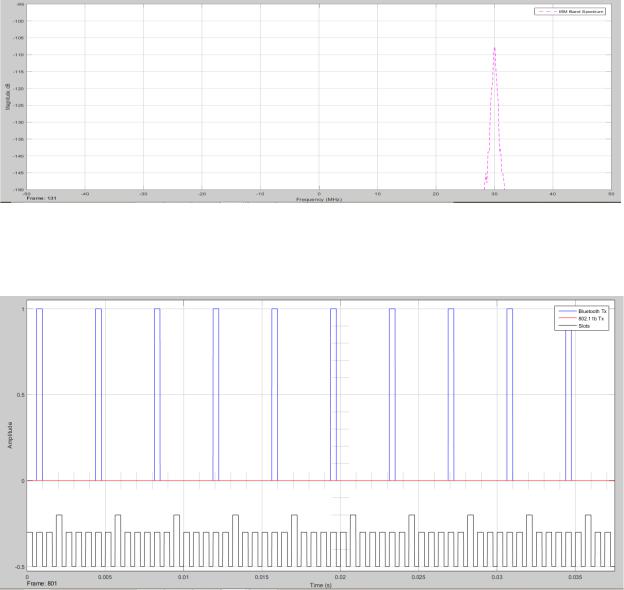Screen dimensions: 624x590
Task: Click the '0.02' time tick label
Action: [x=340, y=576]
